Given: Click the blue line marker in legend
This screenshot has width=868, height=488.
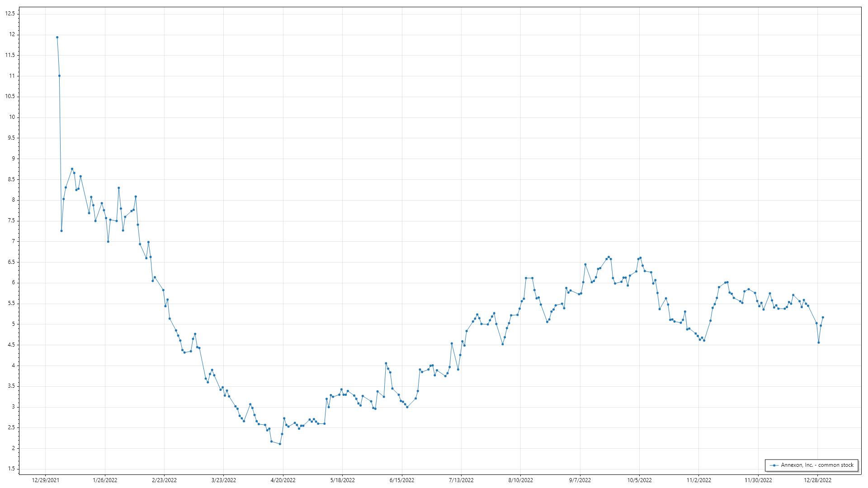Looking at the screenshot, I should (774, 465).
